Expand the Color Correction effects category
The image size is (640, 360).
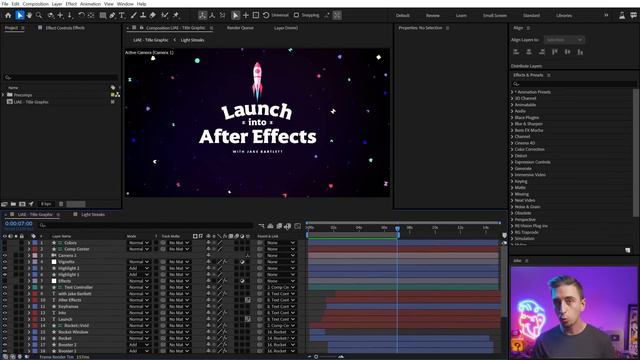tap(512, 149)
